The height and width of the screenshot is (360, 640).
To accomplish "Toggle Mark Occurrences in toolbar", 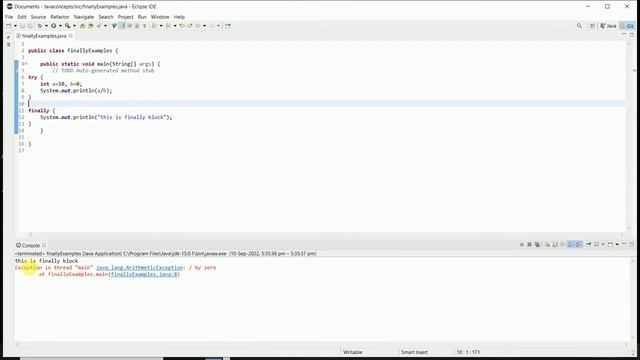I will (x=122, y=26).
